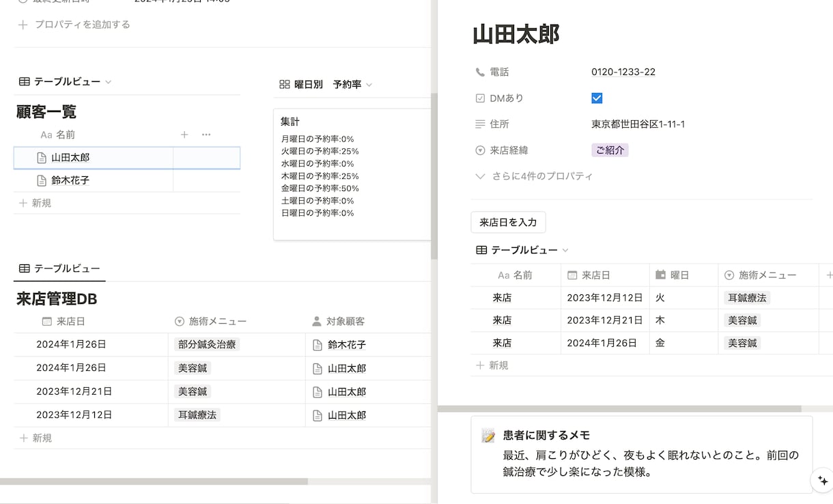Add a new row with 新規 in the detail table
Viewport: 833px width, 504px height.
point(492,365)
